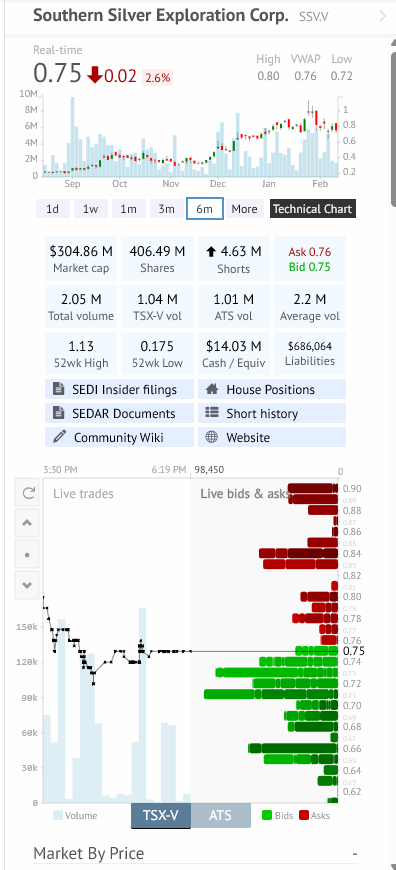Viewport: 396px width, 870px height.
Task: Click the Live trades heading
Action: (x=83, y=493)
